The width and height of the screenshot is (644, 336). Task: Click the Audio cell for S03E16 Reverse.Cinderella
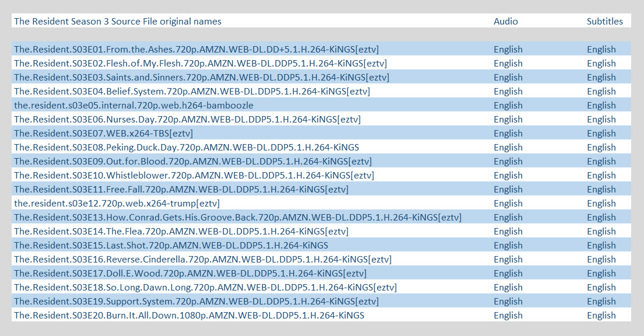pos(508,259)
